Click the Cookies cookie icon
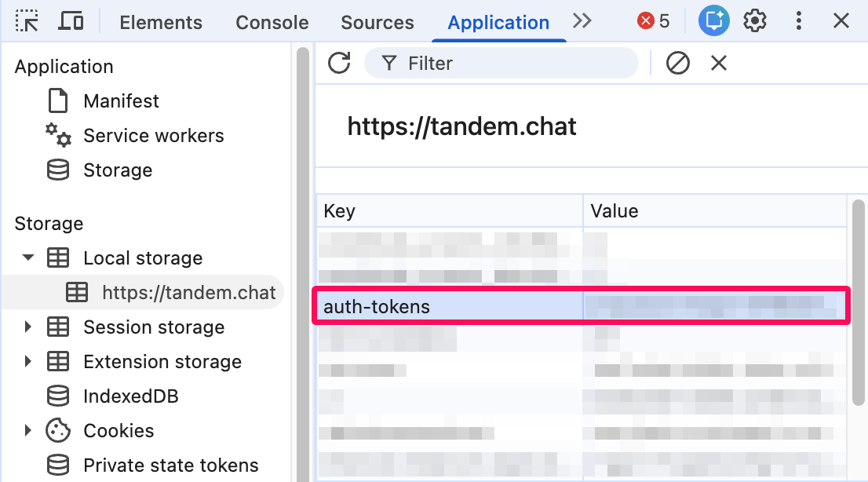 pos(58,430)
